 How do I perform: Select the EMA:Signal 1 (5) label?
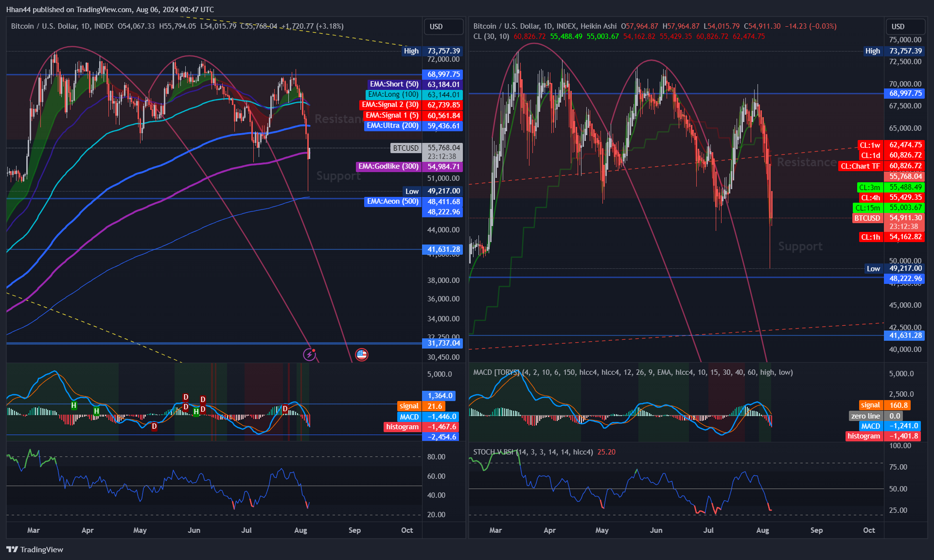[x=392, y=115]
